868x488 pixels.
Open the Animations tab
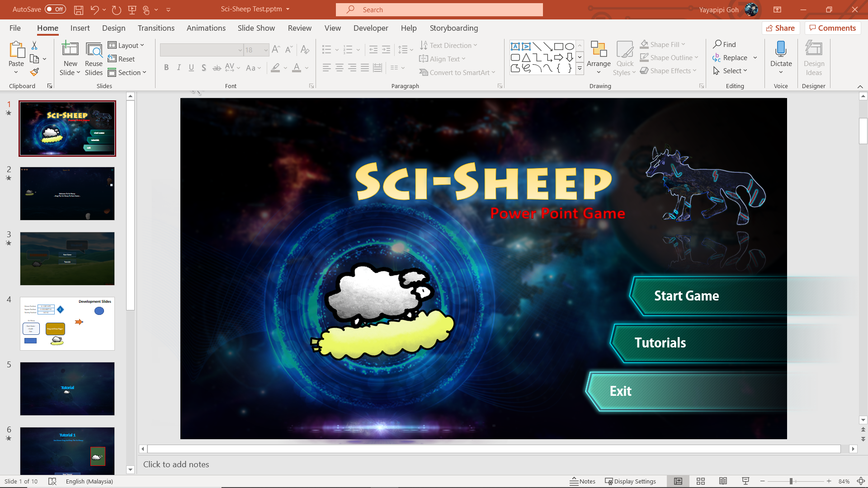point(206,28)
